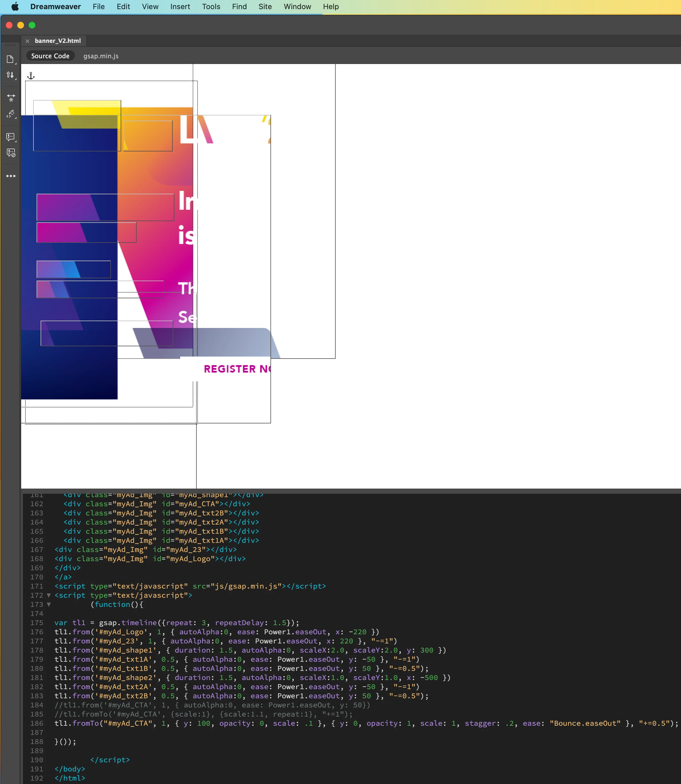Open the three-dots Customize Toolbar icon

[11, 176]
